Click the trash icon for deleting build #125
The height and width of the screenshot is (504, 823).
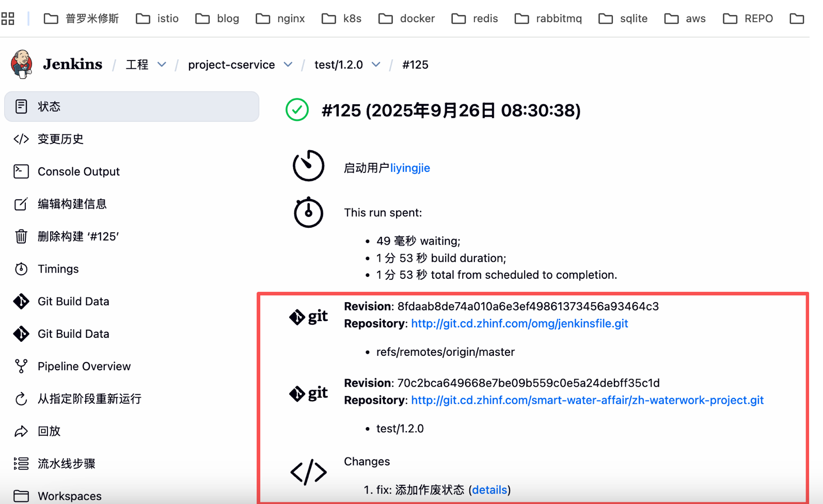(x=21, y=237)
